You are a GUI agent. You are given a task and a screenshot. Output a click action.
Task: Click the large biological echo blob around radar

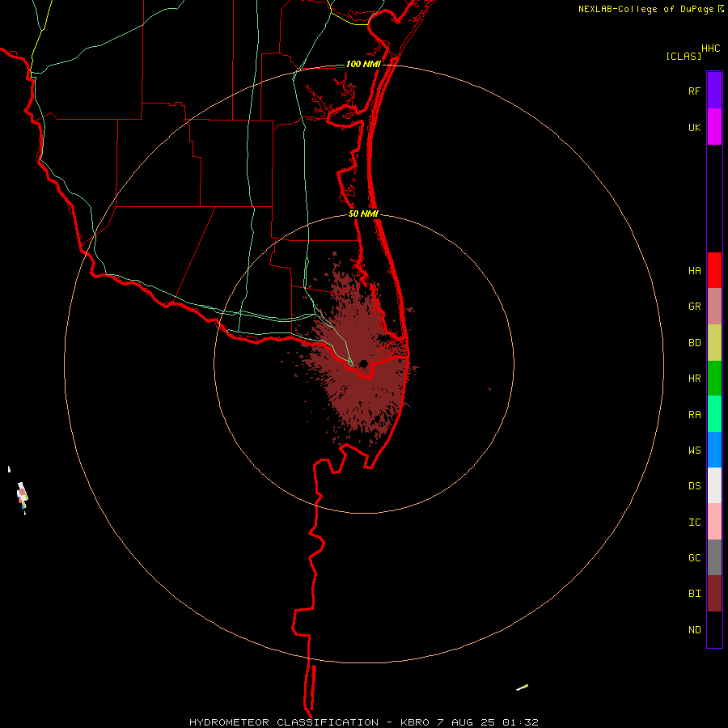358,353
